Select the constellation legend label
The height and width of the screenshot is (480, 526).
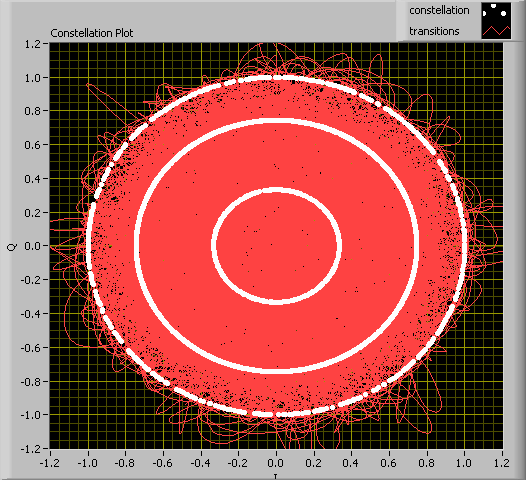[439, 11]
